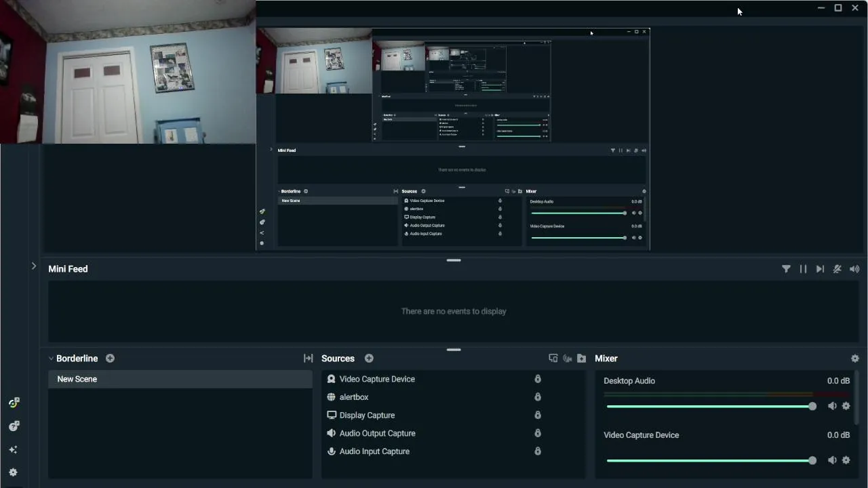Click the Mixer panel scrollbar
This screenshot has height=488, width=868.
[x=858, y=399]
